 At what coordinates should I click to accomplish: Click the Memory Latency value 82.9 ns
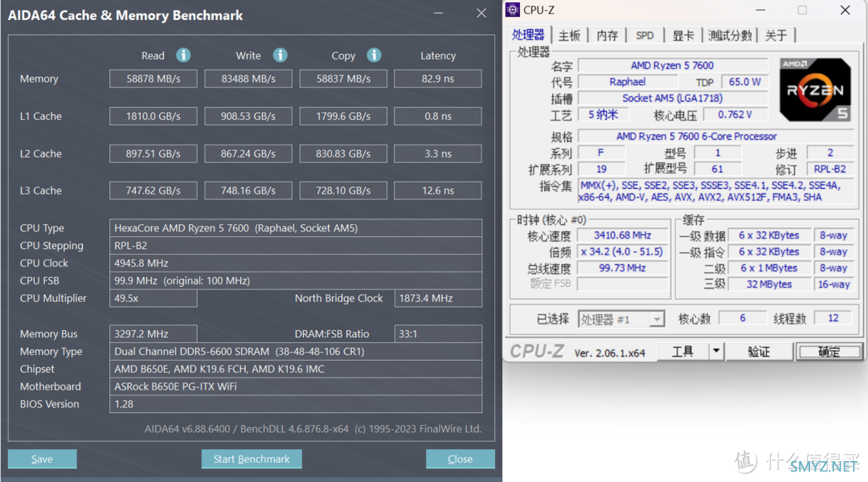click(x=438, y=79)
